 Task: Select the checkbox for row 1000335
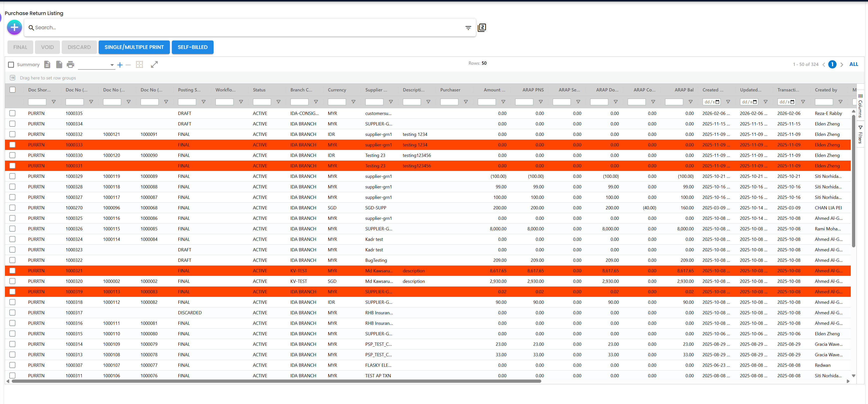point(12,113)
